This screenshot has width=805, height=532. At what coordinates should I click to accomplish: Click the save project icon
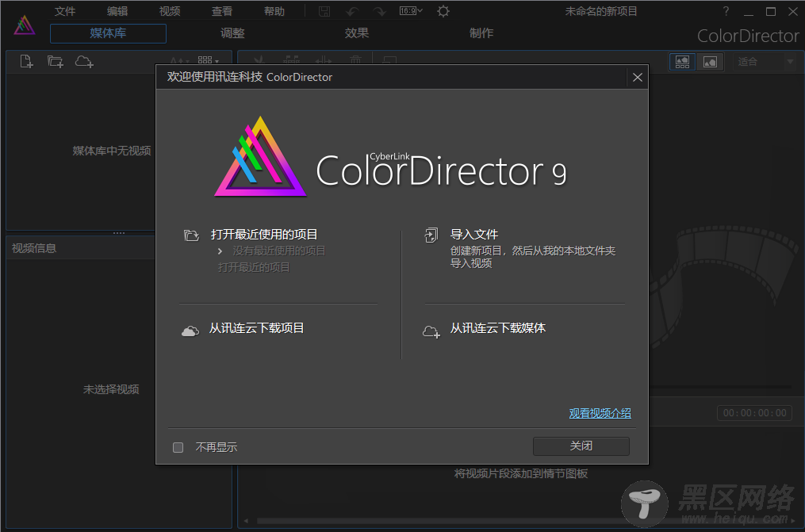324,11
